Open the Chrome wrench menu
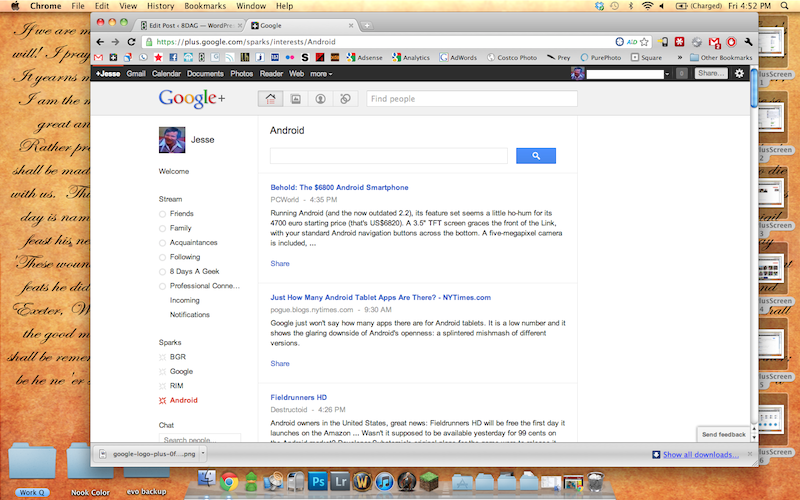800x500 pixels. point(748,42)
